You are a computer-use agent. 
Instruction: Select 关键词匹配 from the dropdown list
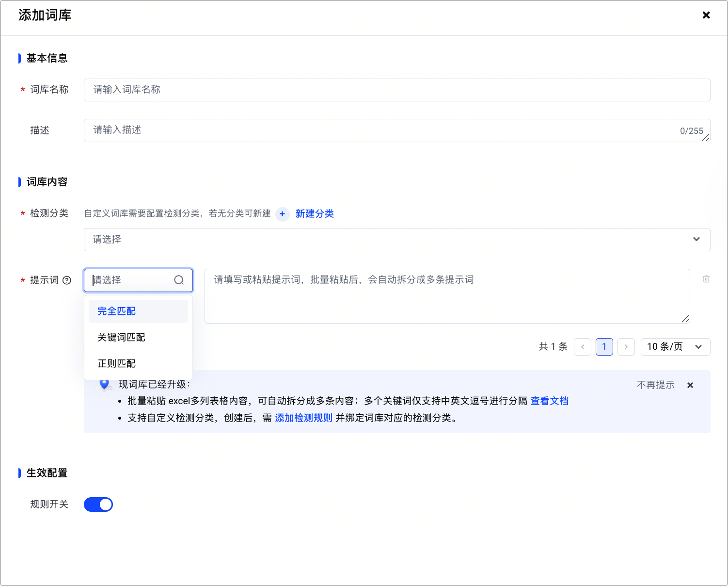138,338
